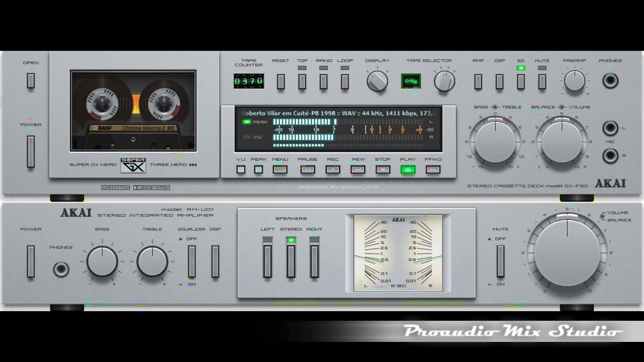Click the Super GX logo badge
This screenshot has width=644, height=362.
coord(133,165)
